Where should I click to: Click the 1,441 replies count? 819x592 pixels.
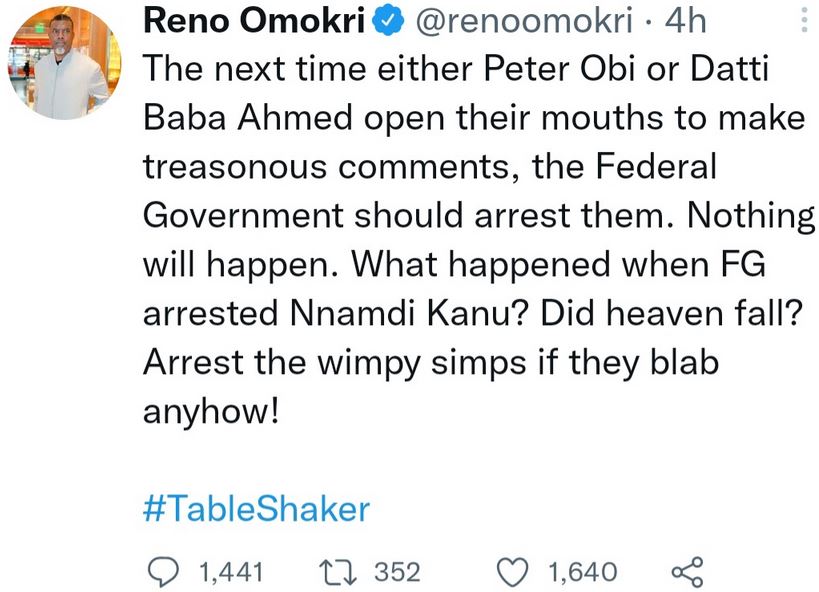click(231, 572)
